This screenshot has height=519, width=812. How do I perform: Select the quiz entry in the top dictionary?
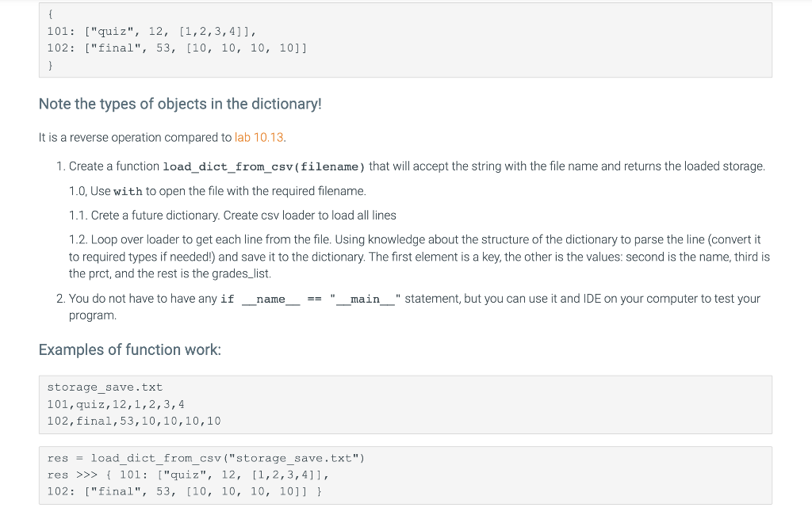click(x=143, y=31)
